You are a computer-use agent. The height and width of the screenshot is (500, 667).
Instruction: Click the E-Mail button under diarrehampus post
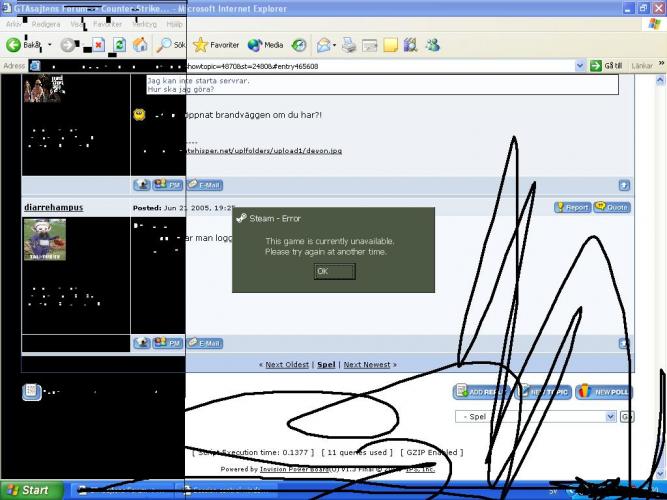coord(205,343)
